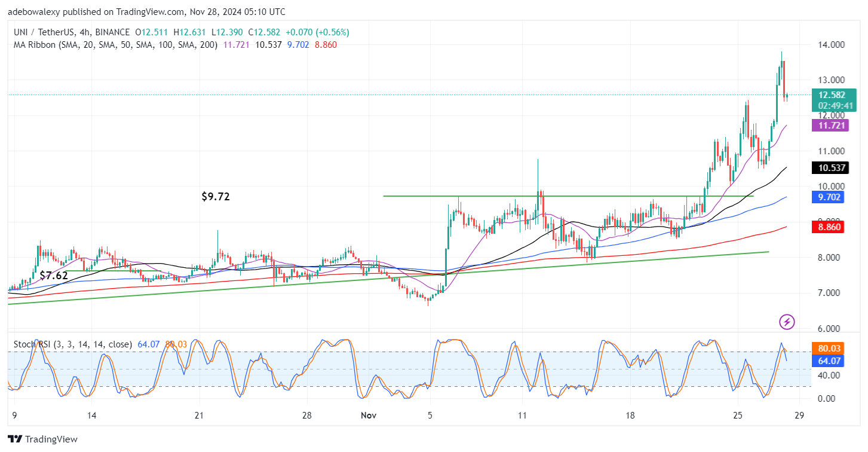Click the 14.000 price axis label
Image resolution: width=868 pixels, height=452 pixels.
pos(832,45)
